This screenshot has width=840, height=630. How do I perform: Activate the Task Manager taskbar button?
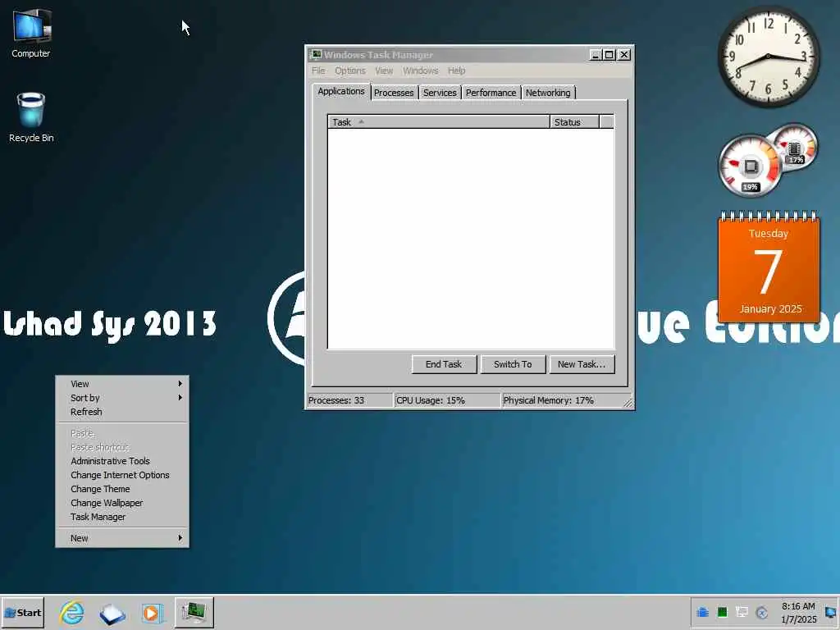[x=194, y=612]
